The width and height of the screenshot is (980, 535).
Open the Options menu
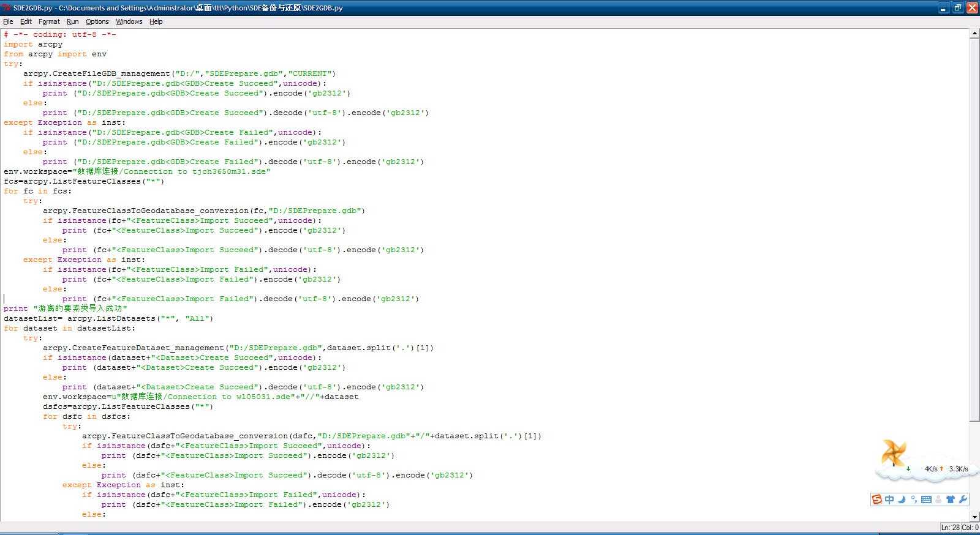click(x=97, y=21)
